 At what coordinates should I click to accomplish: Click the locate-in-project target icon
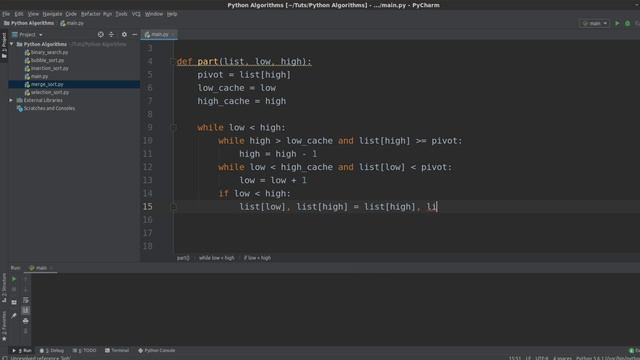point(100,35)
